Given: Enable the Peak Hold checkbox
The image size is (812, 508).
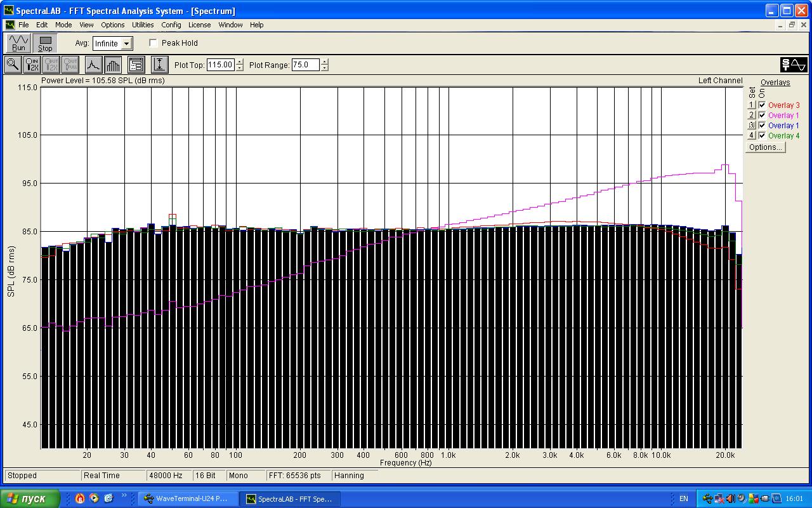Looking at the screenshot, I should pyautogui.click(x=154, y=43).
